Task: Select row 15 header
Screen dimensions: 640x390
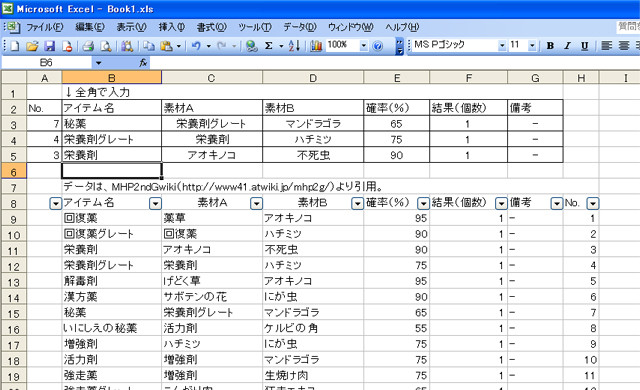Action: [14, 313]
